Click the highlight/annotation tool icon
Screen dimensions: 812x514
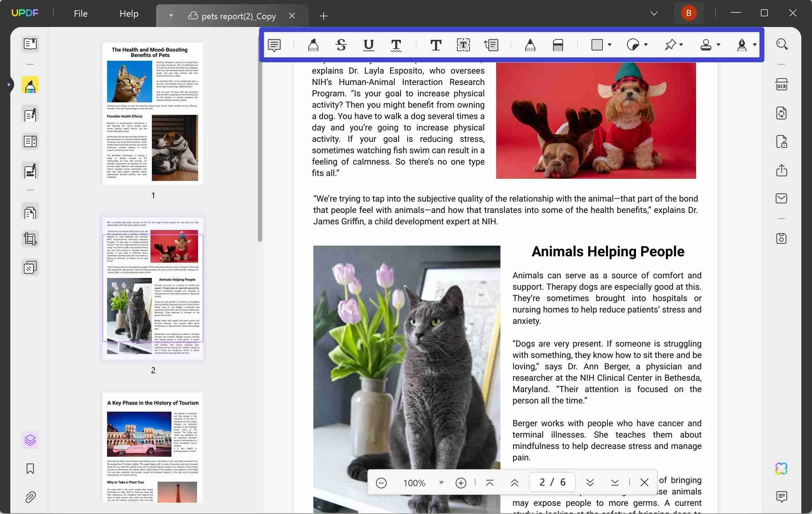312,44
